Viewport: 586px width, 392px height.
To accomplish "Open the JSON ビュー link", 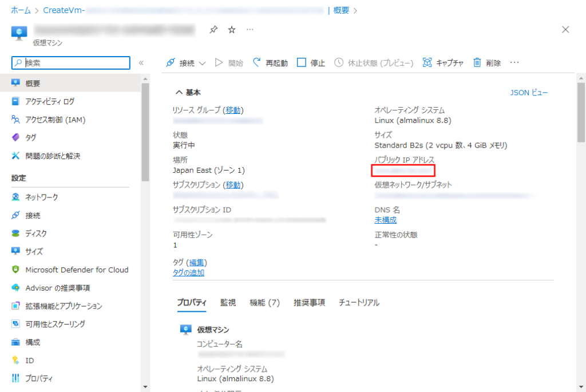I will tap(529, 93).
